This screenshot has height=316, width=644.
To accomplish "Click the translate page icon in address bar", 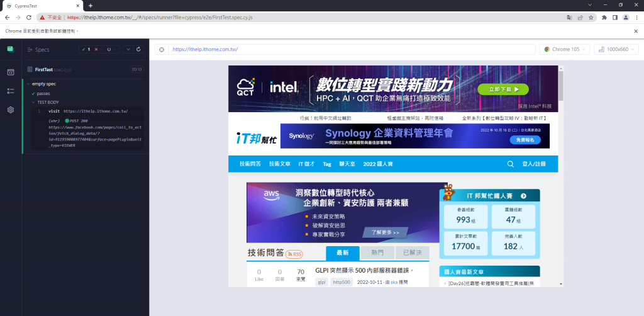I will click(x=569, y=18).
